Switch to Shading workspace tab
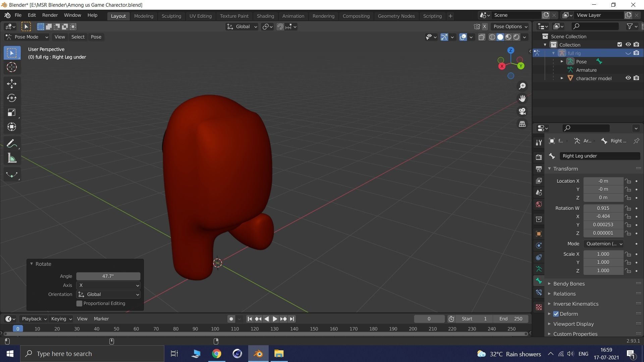This screenshot has width=644, height=362. 265,16
